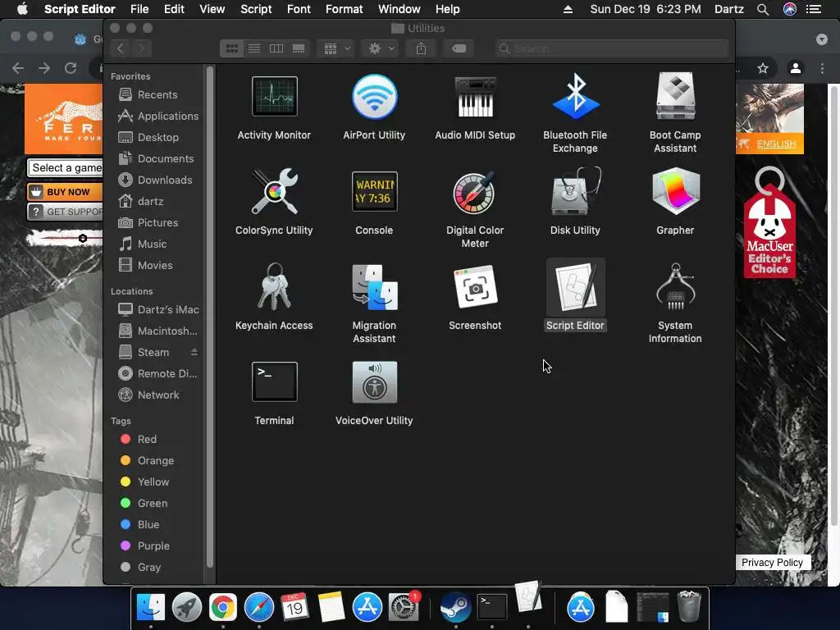Eject the Steam volume in sidebar
This screenshot has height=630, width=840.
[x=194, y=352]
